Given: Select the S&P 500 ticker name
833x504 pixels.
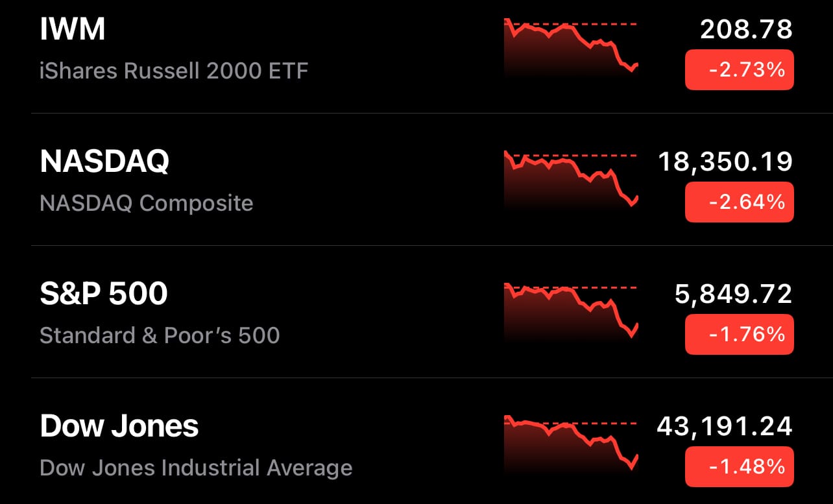Looking at the screenshot, I should click(x=104, y=294).
